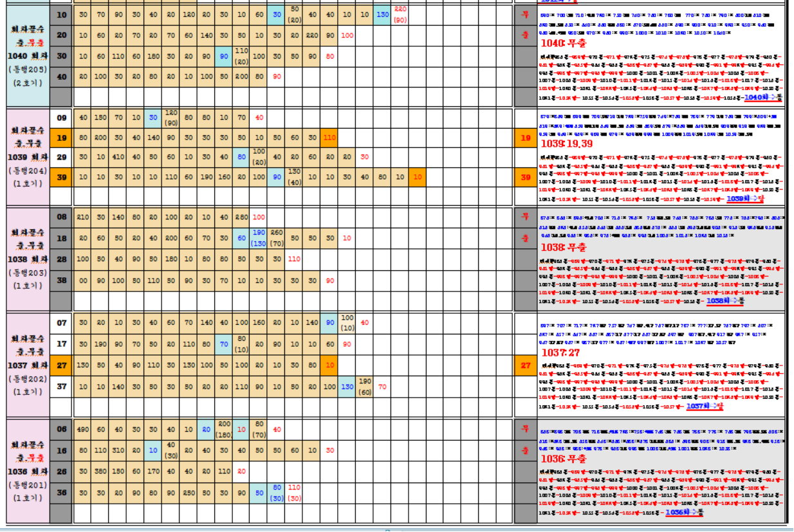Select the red 1037:27 result text
Image resolution: width=794 pixels, height=532 pixels.
(x=560, y=353)
